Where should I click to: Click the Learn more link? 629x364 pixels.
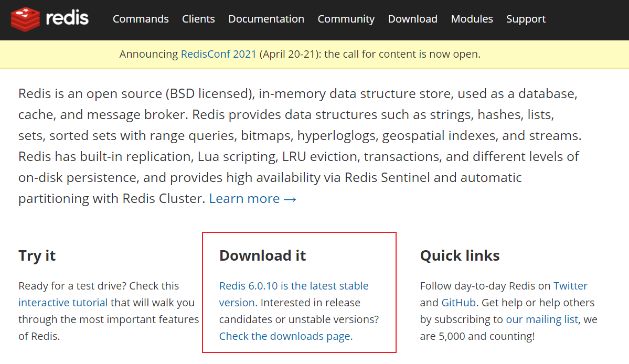coord(253,198)
